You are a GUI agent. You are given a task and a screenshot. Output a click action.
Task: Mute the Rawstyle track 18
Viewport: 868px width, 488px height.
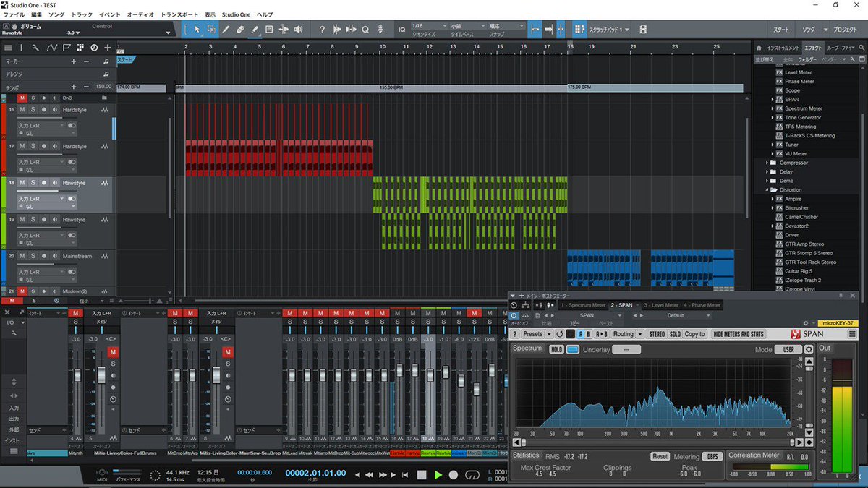22,183
